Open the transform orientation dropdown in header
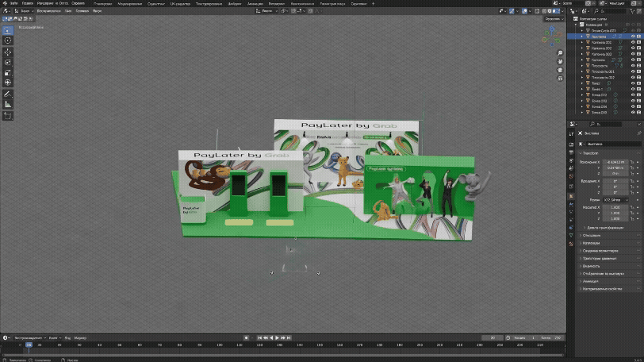This screenshot has height=362, width=644. click(x=266, y=11)
